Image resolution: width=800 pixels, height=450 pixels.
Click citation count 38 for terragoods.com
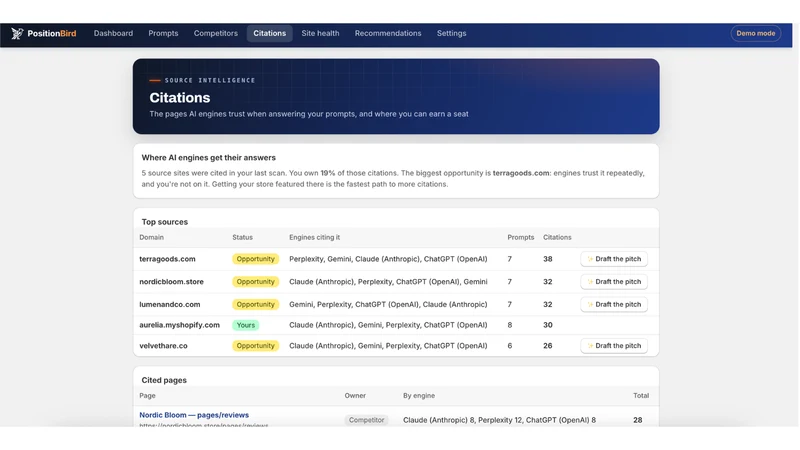[x=547, y=259]
